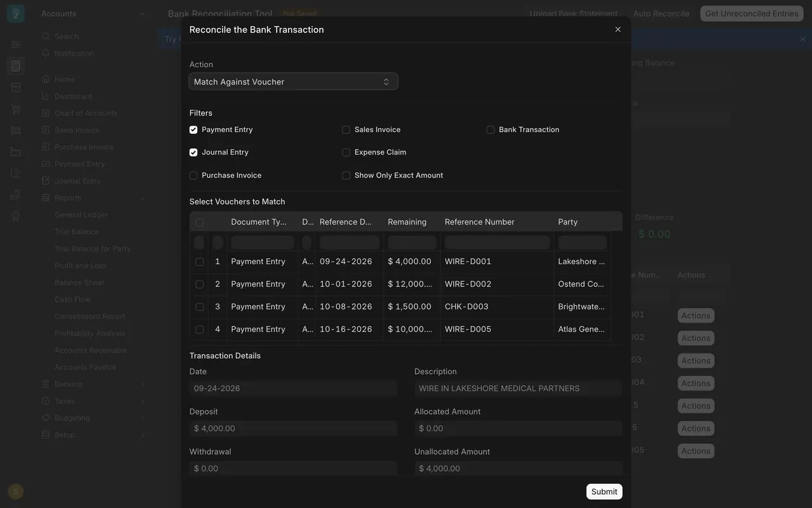
Task: Click the magnifier icon next to Search
Action: tap(46, 36)
